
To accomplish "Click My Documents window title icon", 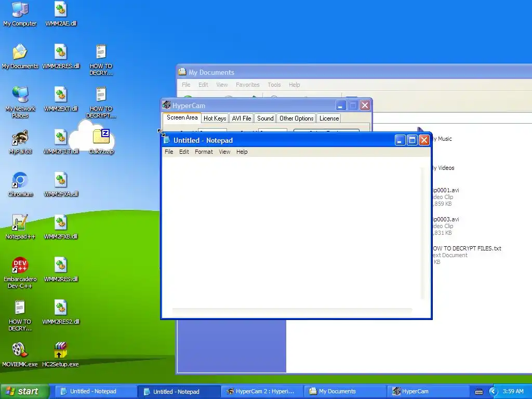I will tap(182, 72).
